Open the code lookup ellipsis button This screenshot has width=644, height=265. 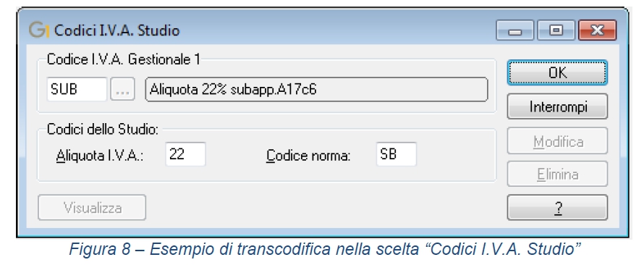[122, 89]
